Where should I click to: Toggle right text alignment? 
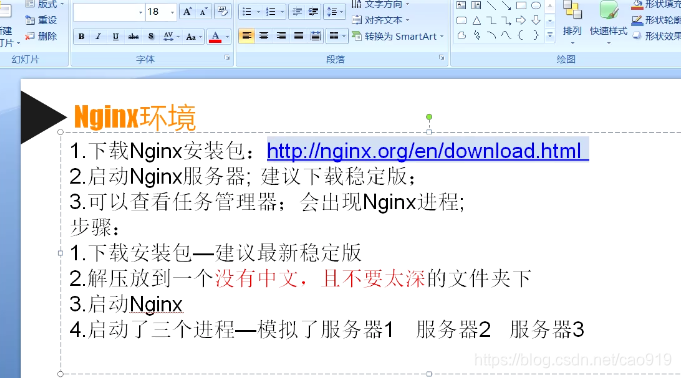point(281,36)
